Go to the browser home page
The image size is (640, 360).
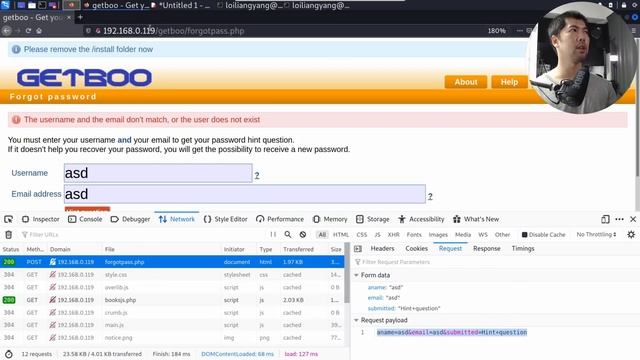point(39,31)
